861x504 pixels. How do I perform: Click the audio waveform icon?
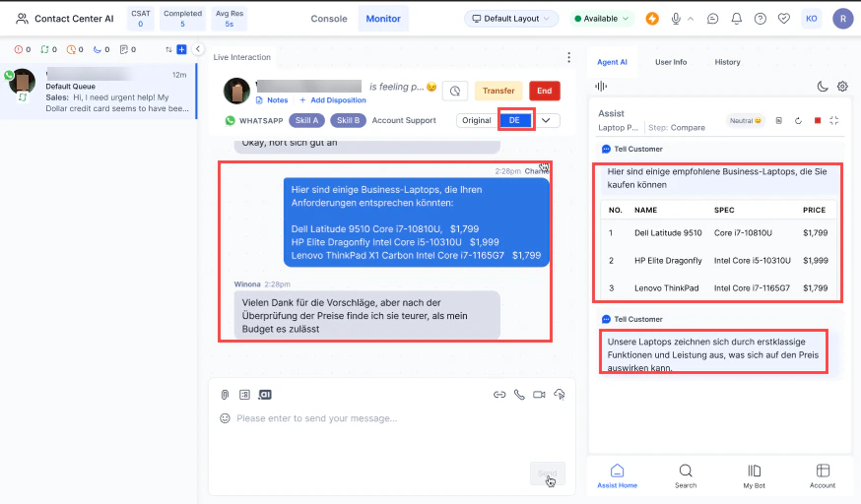(x=601, y=86)
